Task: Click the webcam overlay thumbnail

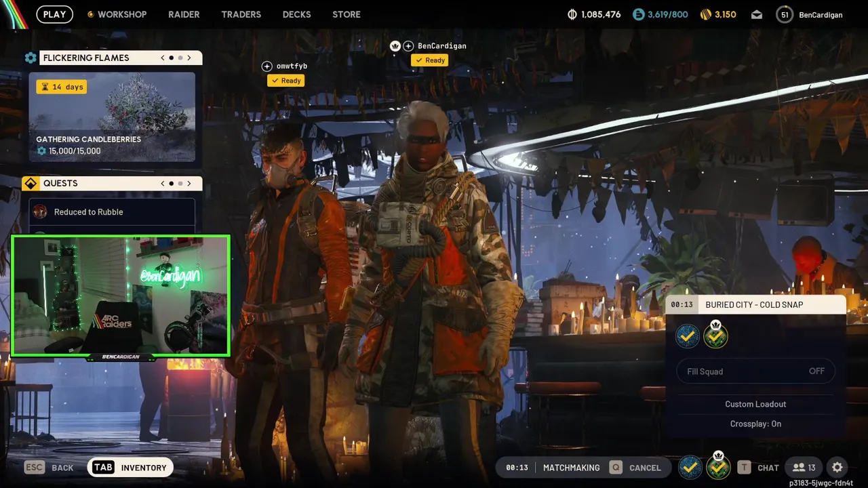Action: click(121, 295)
